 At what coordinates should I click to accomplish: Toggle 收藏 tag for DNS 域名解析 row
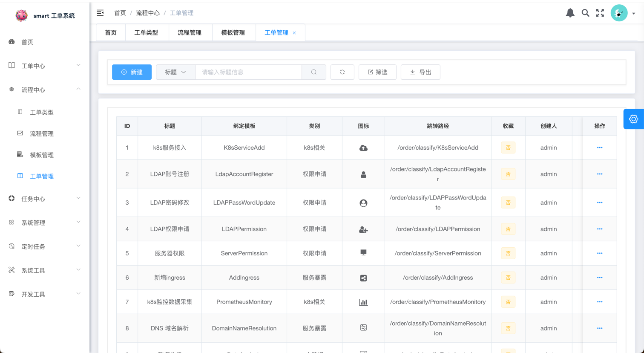click(508, 328)
